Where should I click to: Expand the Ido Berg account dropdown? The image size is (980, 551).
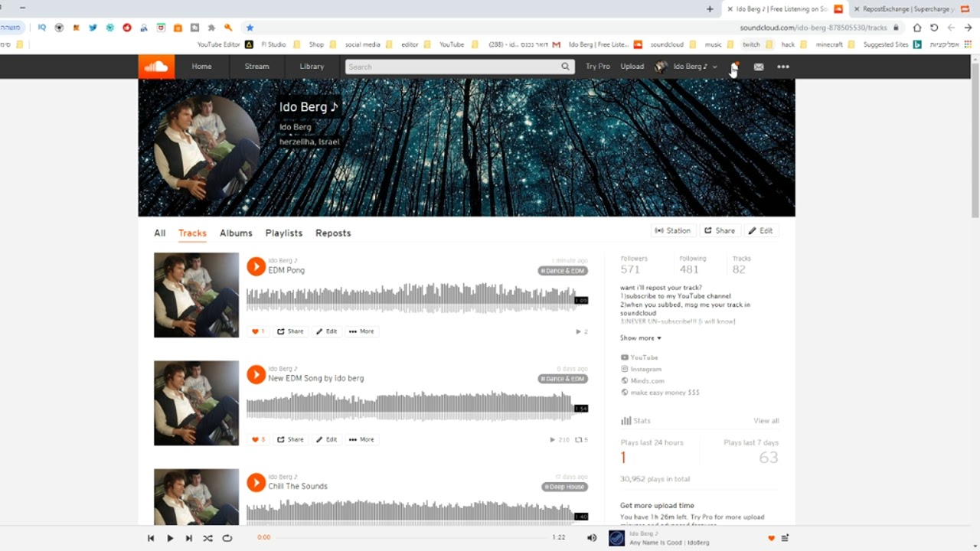(714, 67)
